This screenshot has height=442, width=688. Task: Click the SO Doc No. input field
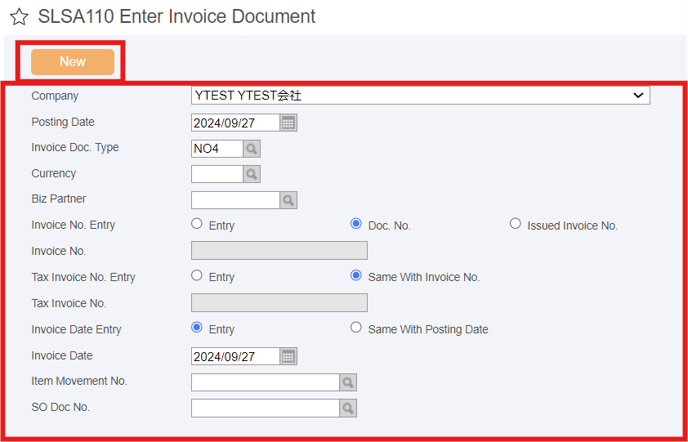pyautogui.click(x=265, y=408)
